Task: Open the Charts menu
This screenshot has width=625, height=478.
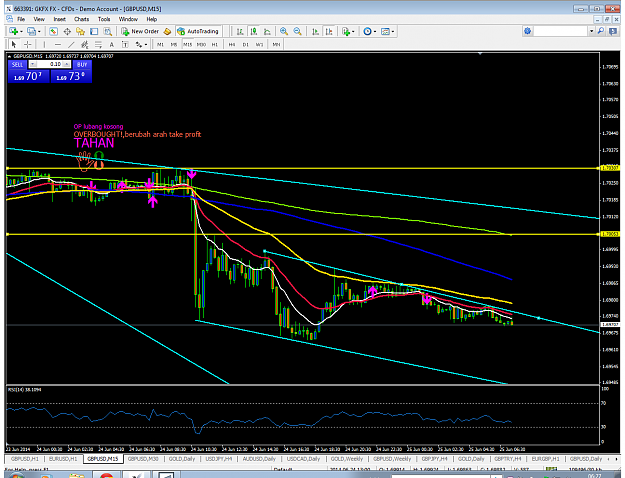Action: coord(81,19)
